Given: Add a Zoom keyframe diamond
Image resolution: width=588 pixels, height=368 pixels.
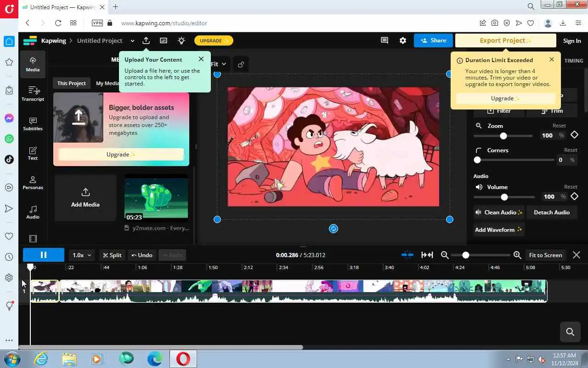Looking at the screenshot, I should click(574, 135).
